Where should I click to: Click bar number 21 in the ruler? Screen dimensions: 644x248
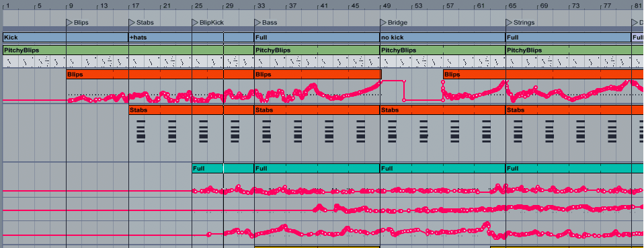coord(167,6)
